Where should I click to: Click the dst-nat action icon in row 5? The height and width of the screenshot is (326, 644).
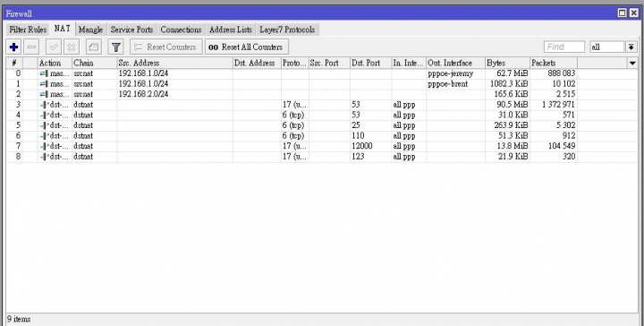[x=44, y=125]
